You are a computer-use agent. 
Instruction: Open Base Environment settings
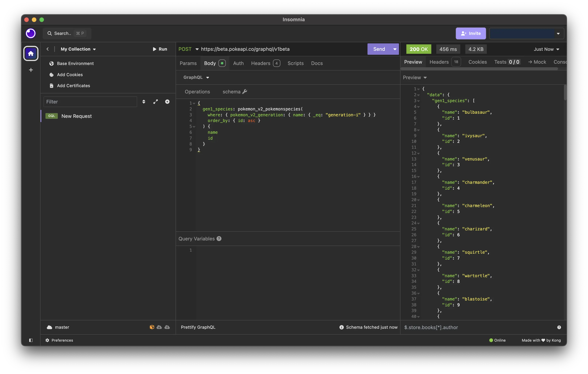(x=72, y=63)
